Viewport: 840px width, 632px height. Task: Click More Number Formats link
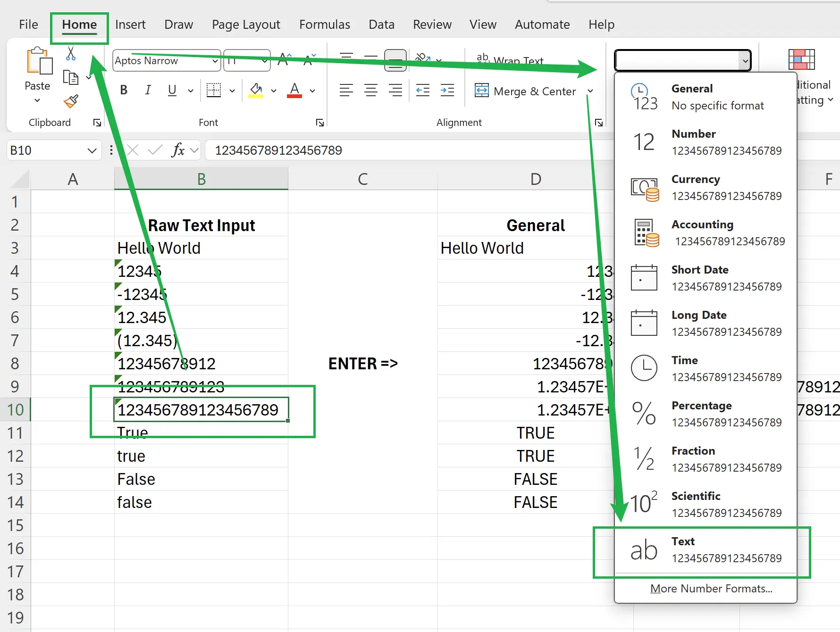tap(711, 589)
